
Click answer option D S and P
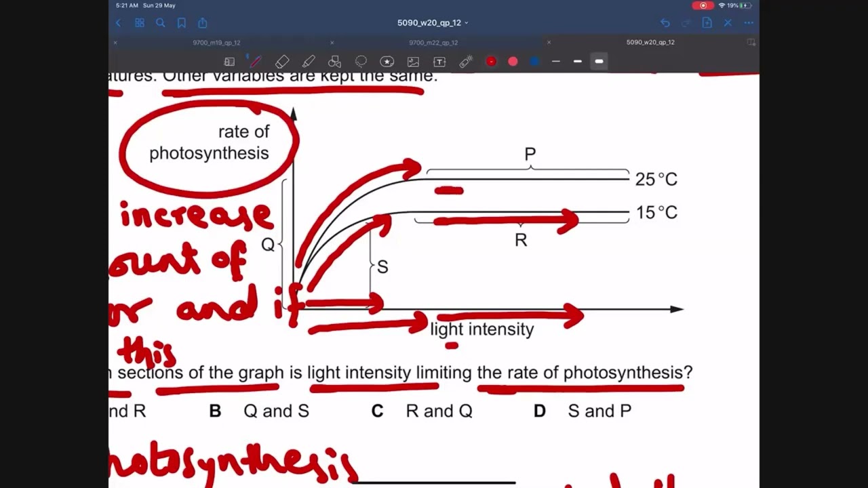(583, 411)
